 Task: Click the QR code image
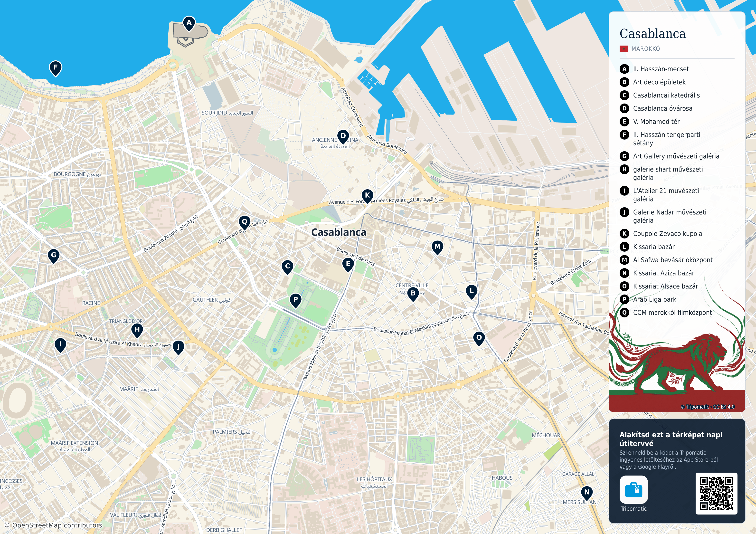pyautogui.click(x=716, y=493)
